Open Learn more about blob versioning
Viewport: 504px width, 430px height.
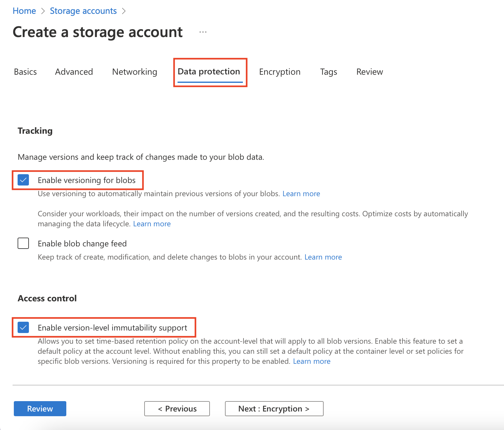(x=301, y=194)
